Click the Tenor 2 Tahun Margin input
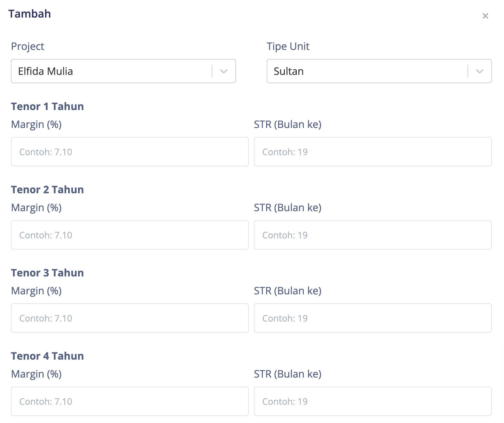The image size is (504, 423). (130, 235)
